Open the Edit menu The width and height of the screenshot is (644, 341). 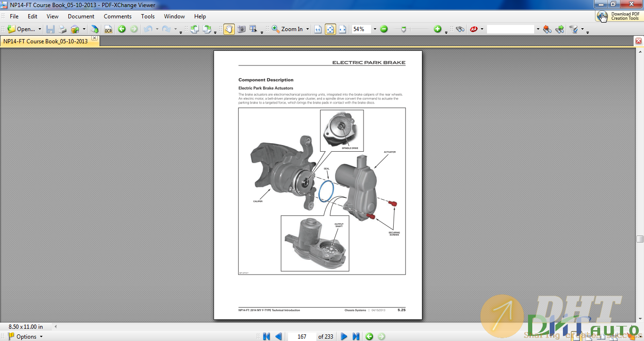click(33, 16)
